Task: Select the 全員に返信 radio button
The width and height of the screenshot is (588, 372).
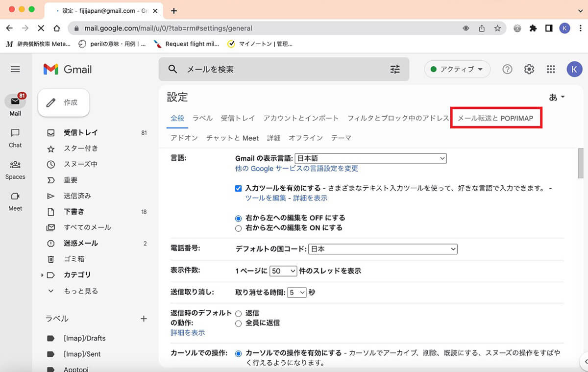Action: pyautogui.click(x=239, y=323)
